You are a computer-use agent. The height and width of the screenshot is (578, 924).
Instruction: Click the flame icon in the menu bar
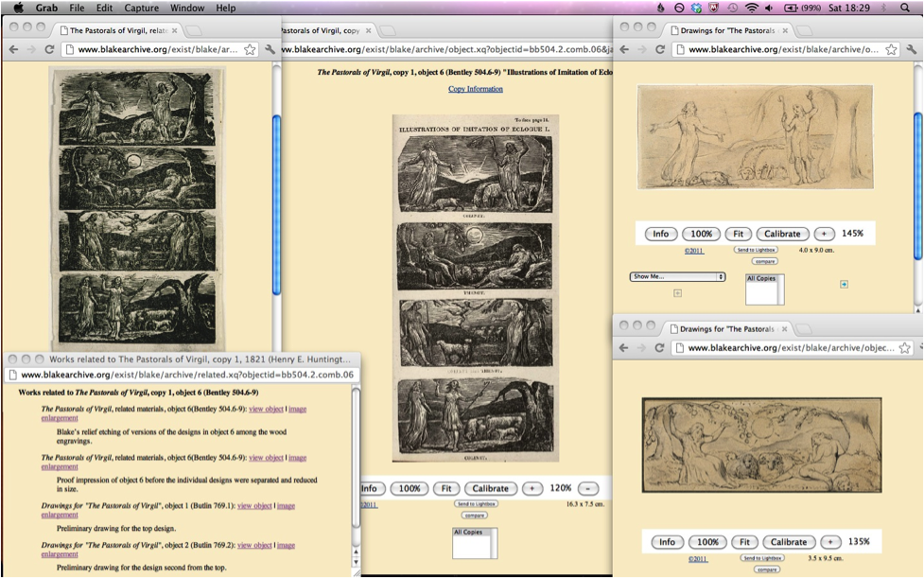[x=661, y=8]
